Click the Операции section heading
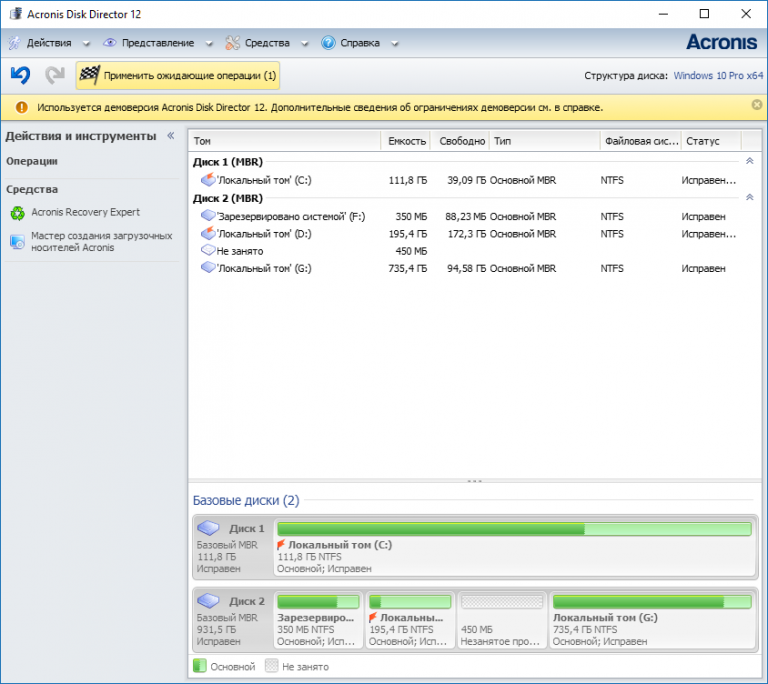The width and height of the screenshot is (768, 684). 32,161
